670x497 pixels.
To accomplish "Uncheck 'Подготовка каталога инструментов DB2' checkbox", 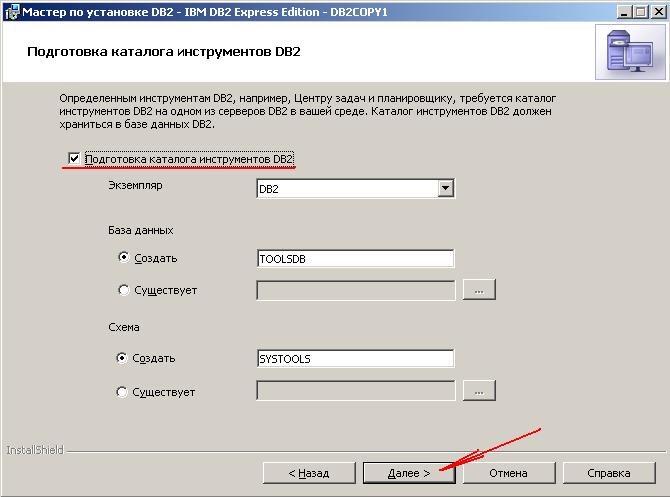I will pos(74,159).
